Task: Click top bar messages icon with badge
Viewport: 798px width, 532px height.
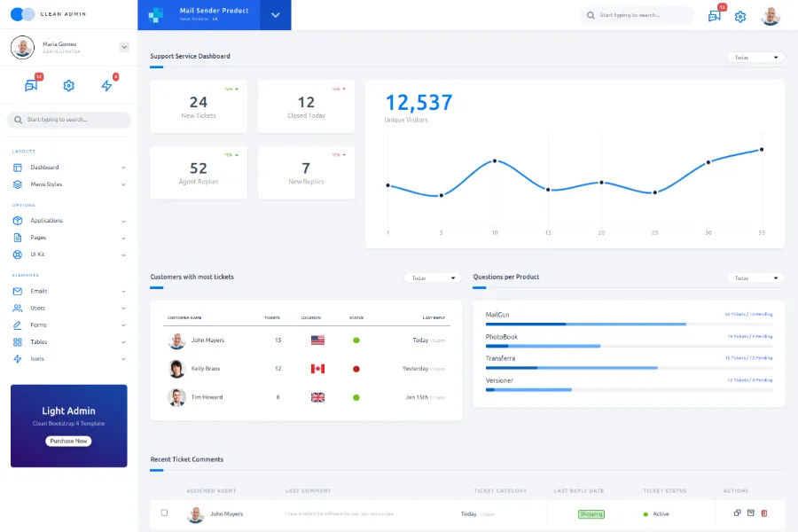Action: point(714,16)
